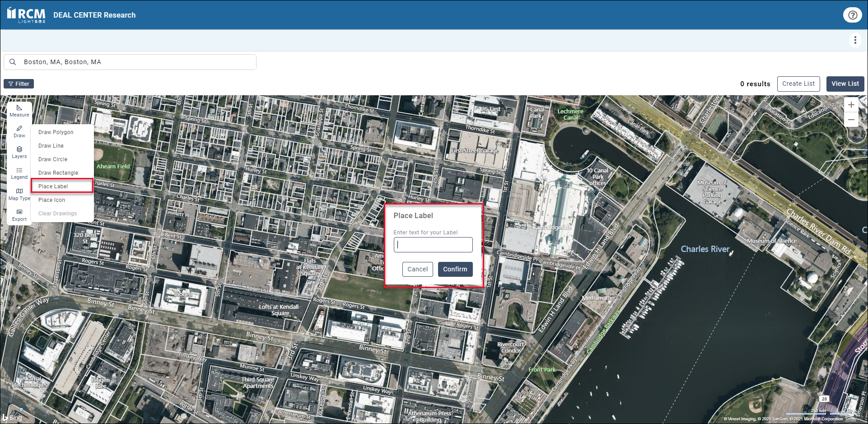The height and width of the screenshot is (424, 868).
Task: Select Draw Circle option
Action: click(53, 159)
